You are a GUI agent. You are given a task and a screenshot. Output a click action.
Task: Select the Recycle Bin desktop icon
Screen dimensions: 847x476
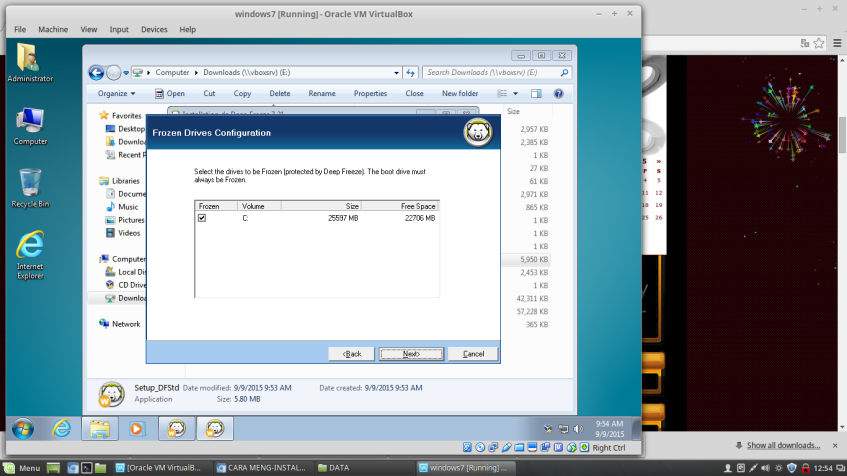[x=30, y=189]
